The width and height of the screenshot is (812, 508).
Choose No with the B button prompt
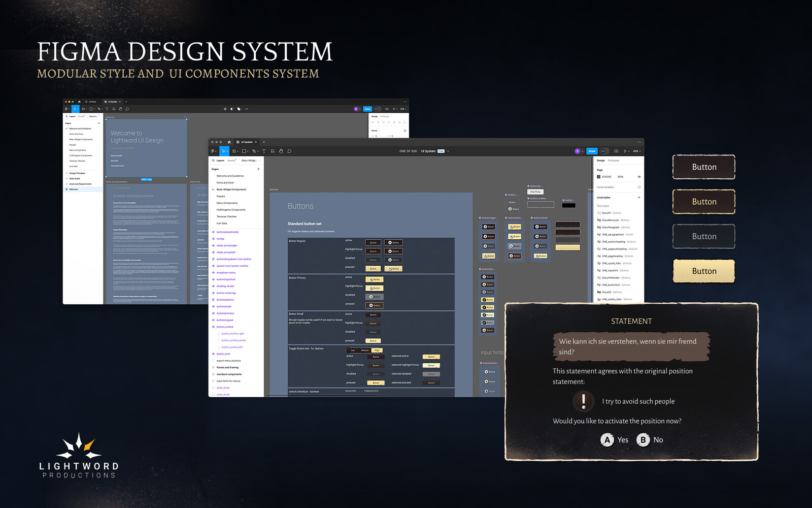650,440
